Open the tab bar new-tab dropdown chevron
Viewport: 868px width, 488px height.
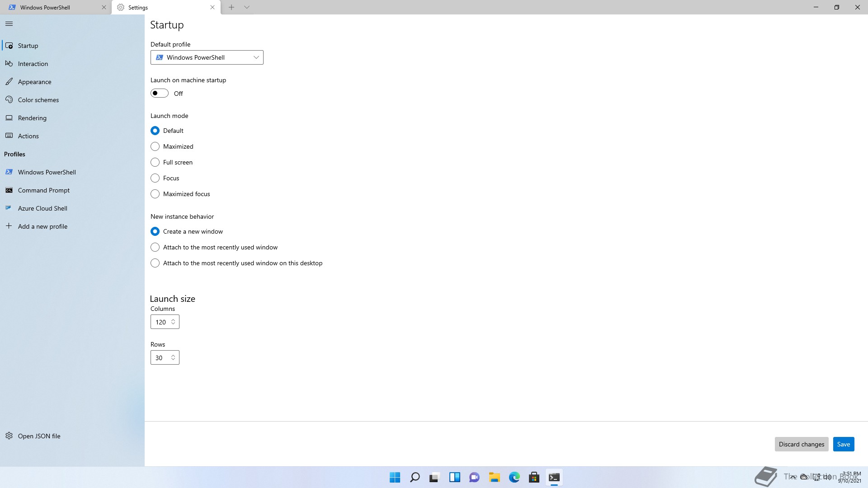pos(247,7)
